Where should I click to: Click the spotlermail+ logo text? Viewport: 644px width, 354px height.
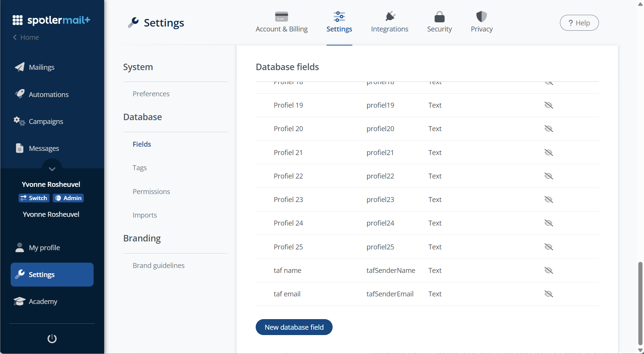(x=59, y=20)
